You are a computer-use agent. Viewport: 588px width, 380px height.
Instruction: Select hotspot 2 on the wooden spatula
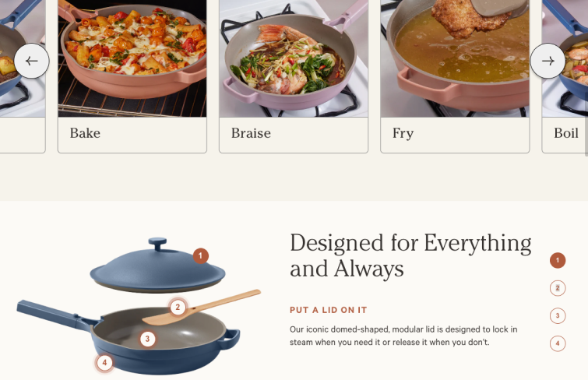coord(178,308)
